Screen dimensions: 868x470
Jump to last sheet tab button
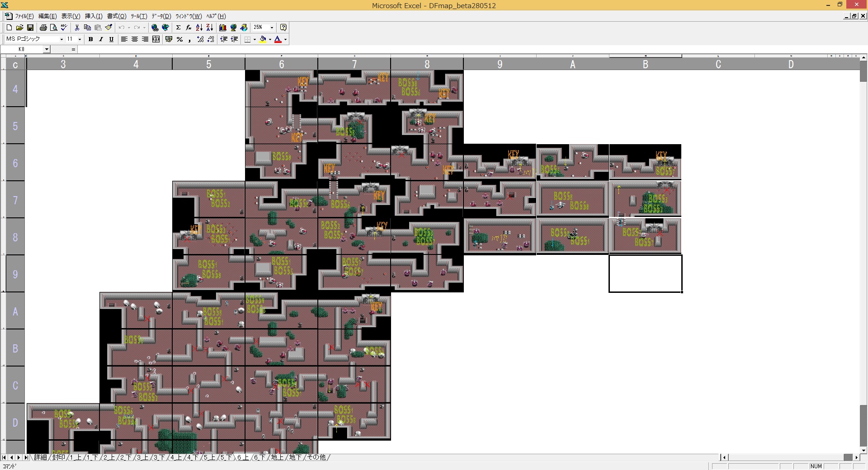(26, 457)
